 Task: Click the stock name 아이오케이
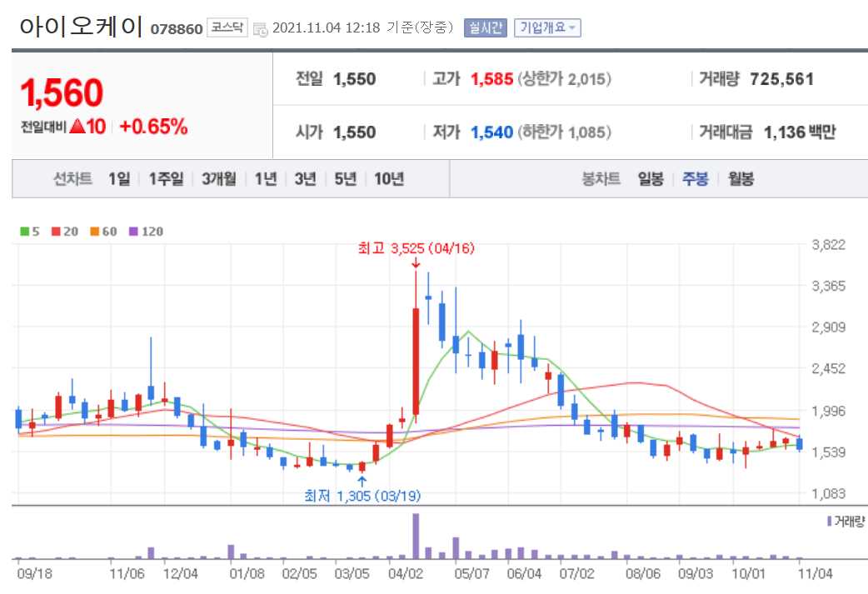79,23
